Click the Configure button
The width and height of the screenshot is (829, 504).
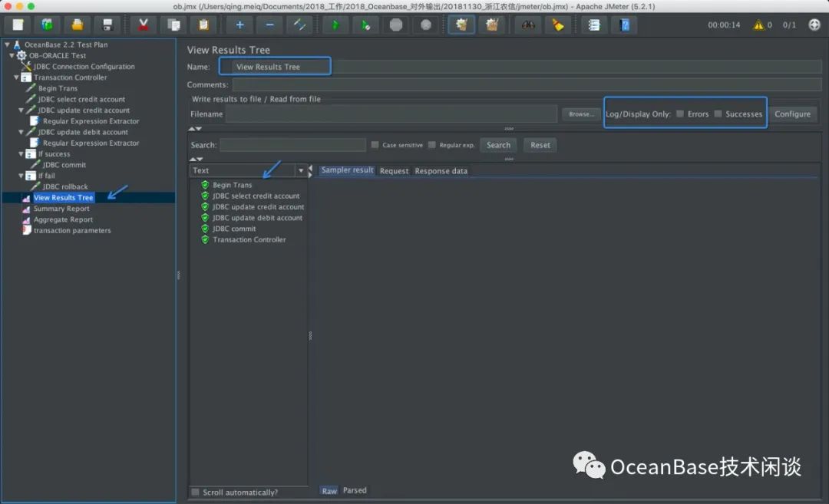click(792, 114)
